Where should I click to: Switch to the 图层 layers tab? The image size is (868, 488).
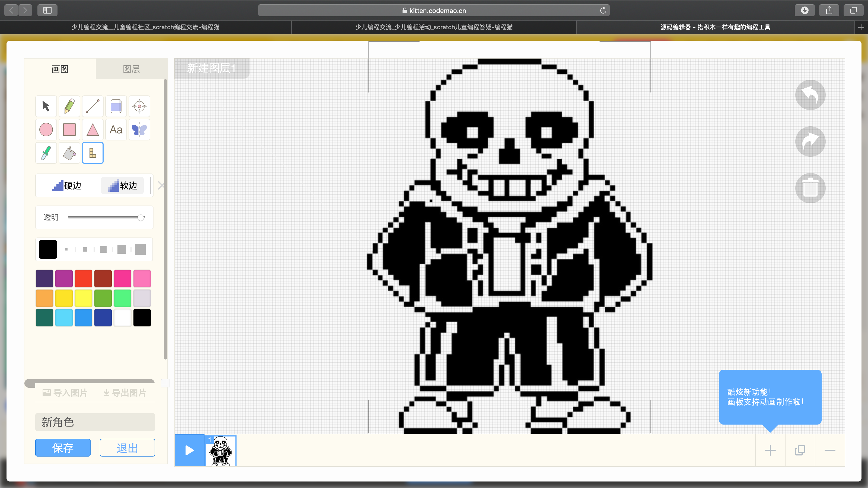pyautogui.click(x=131, y=69)
